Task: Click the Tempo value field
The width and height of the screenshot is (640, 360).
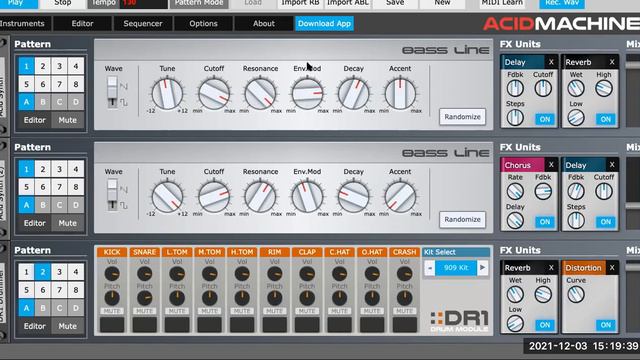Action: 144,3
